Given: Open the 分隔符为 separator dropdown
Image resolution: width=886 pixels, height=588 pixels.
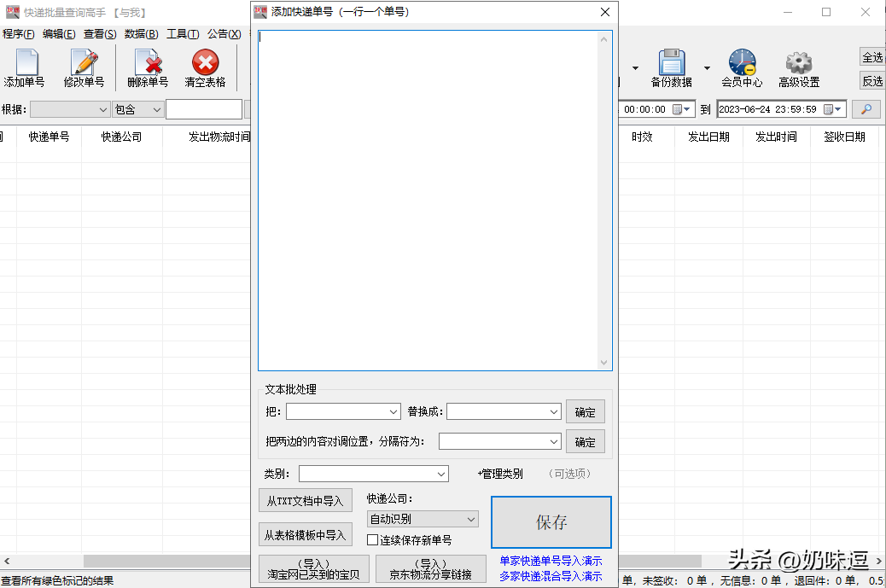Looking at the screenshot, I should click(x=554, y=441).
